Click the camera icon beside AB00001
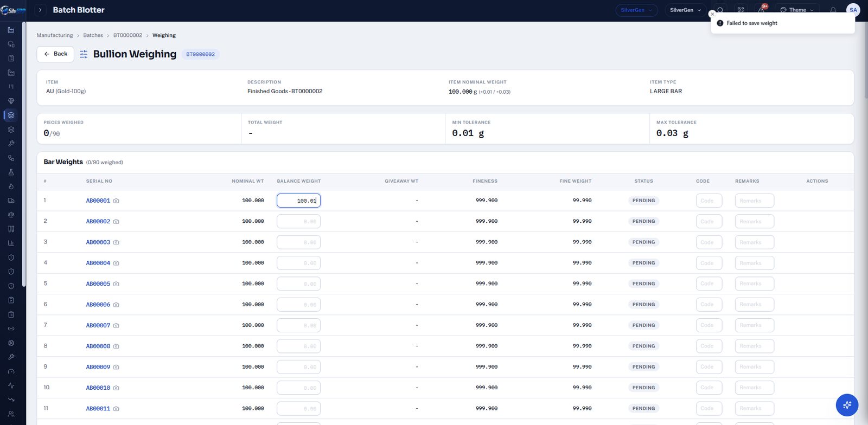The height and width of the screenshot is (425, 868). coord(116,201)
